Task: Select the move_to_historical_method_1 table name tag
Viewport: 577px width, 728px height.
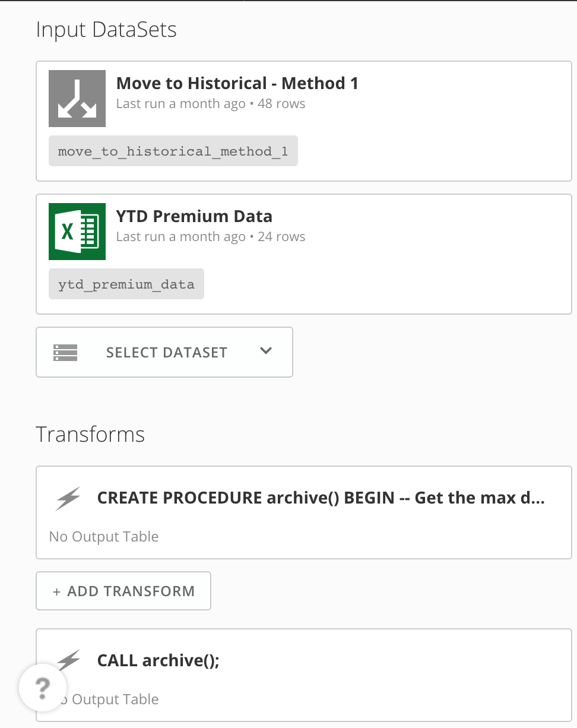Action: point(173,151)
